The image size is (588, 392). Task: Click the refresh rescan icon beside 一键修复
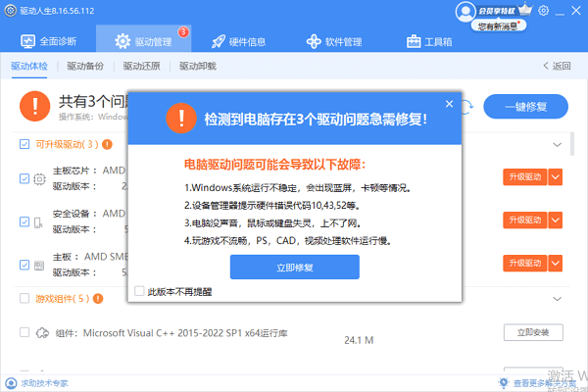tap(466, 107)
